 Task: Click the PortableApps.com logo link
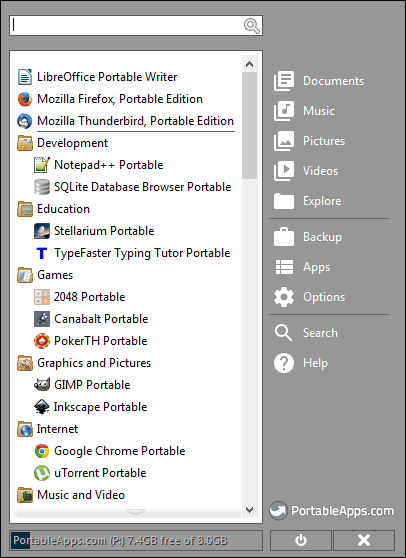(332, 511)
